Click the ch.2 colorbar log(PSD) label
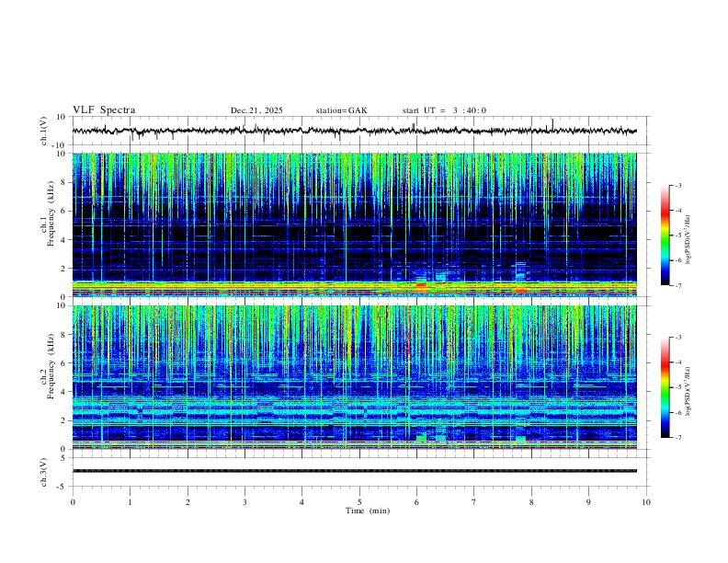This screenshot has width=728, height=563. click(x=688, y=391)
